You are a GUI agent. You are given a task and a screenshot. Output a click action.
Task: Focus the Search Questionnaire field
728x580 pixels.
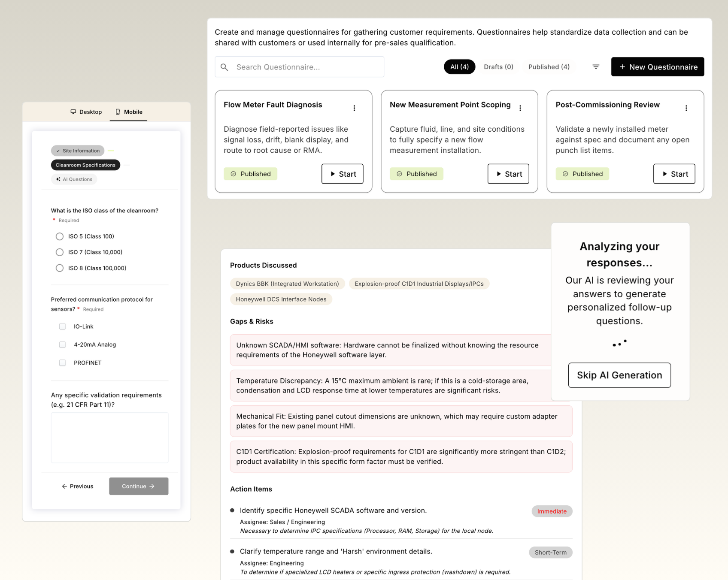(x=300, y=67)
